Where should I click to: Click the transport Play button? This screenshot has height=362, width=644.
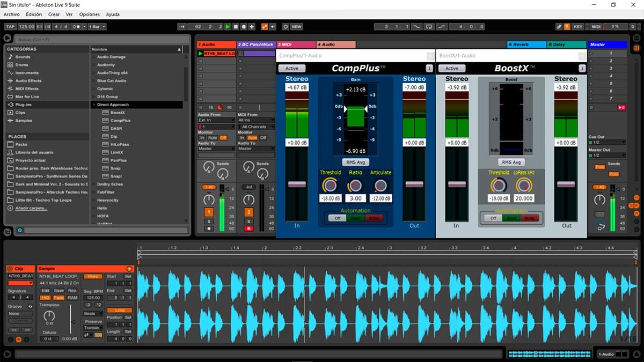(228, 26)
